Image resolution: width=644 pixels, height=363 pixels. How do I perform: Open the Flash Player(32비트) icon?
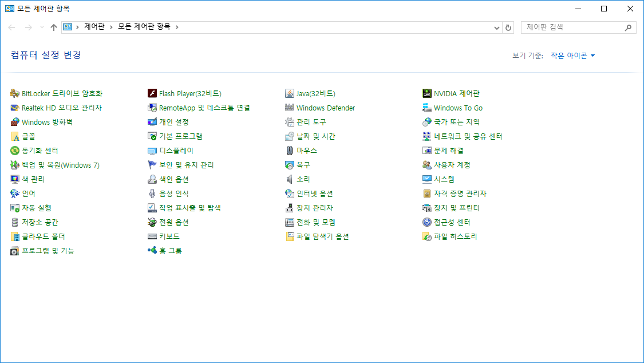(152, 94)
